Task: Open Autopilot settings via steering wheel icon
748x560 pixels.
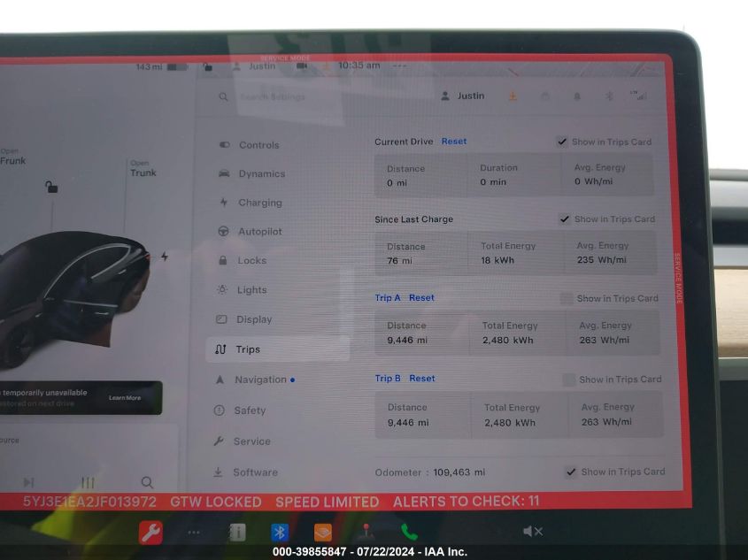Action: point(224,232)
